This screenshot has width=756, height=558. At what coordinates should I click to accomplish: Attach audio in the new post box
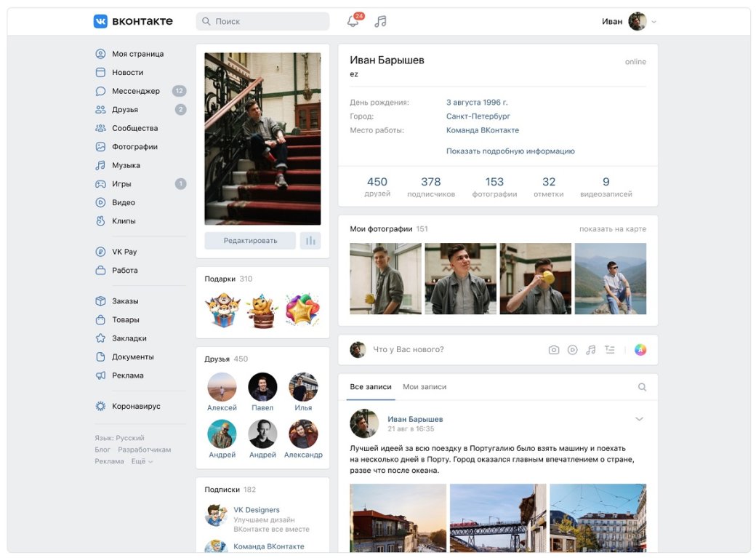[x=590, y=350]
